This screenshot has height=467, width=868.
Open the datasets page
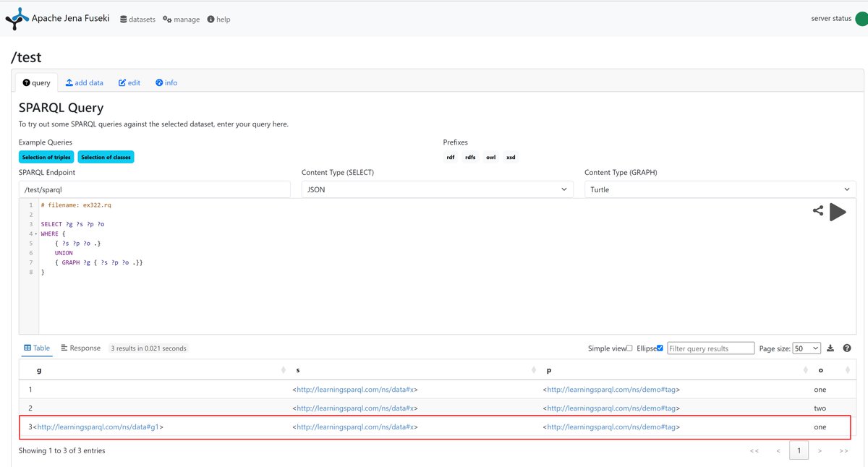(137, 20)
